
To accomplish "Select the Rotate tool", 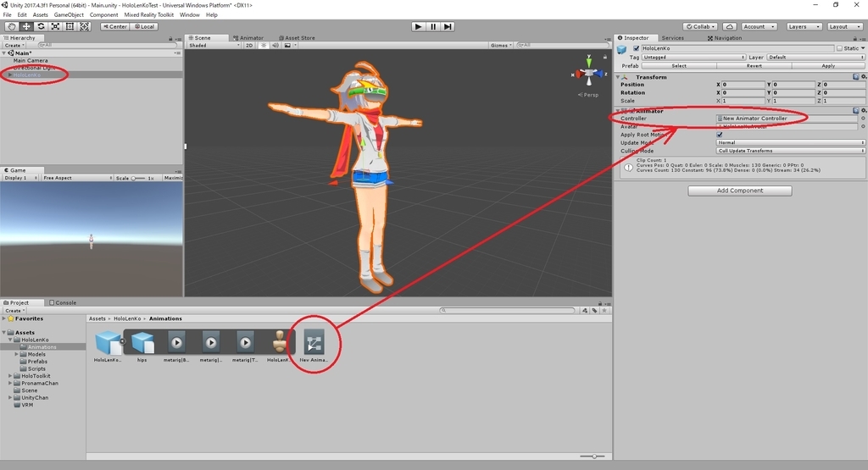I will (x=41, y=26).
